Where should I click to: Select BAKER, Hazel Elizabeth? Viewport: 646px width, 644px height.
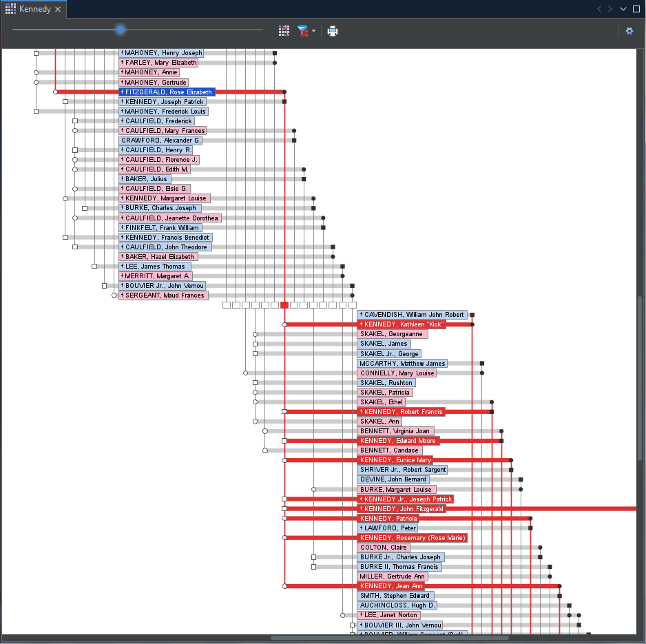[158, 257]
